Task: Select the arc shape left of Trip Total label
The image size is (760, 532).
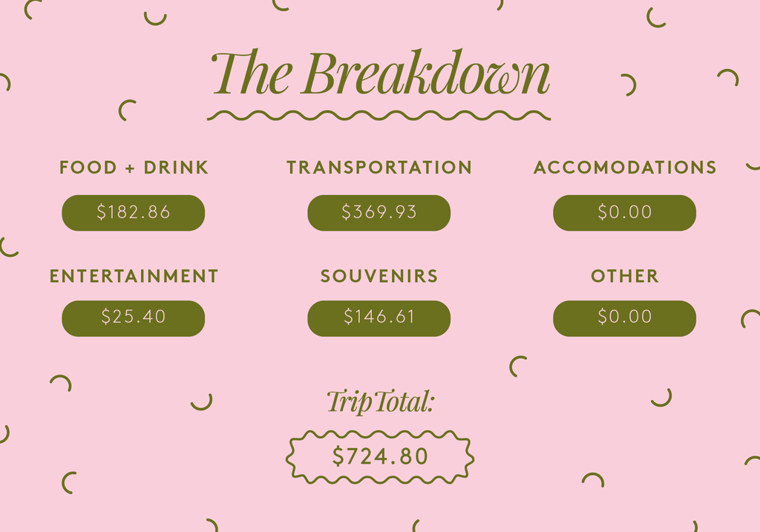Action: tap(202, 401)
